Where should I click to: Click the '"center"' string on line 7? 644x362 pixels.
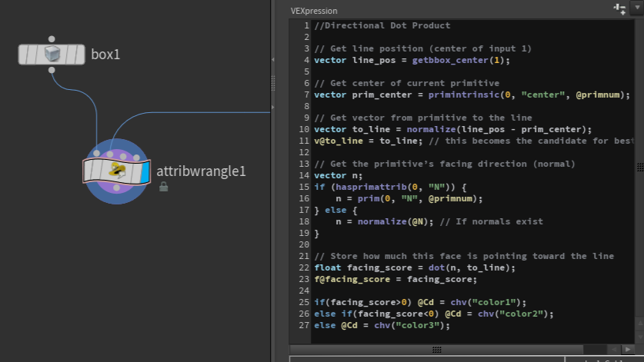[543, 95]
